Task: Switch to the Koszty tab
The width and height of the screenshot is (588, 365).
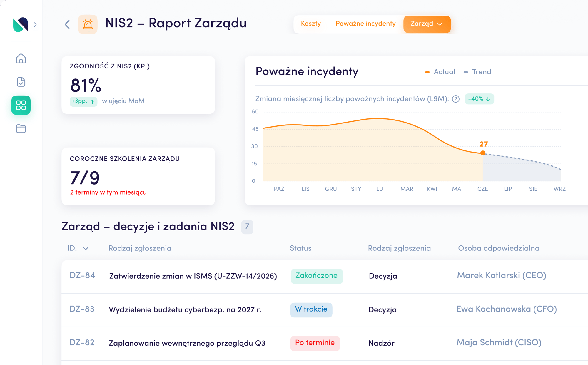Action: (x=311, y=24)
